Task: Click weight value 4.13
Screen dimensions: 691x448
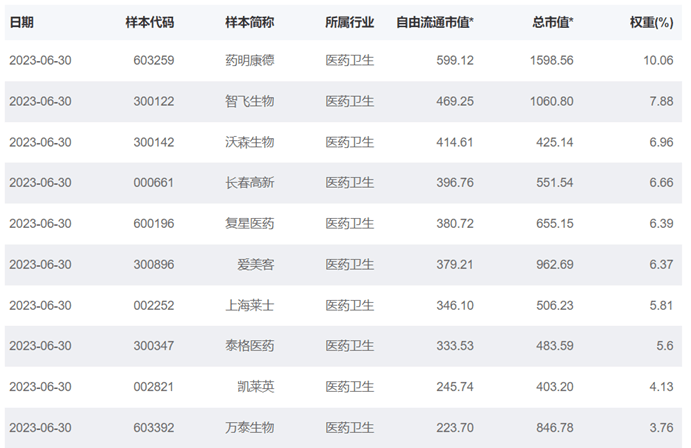Action: click(661, 387)
